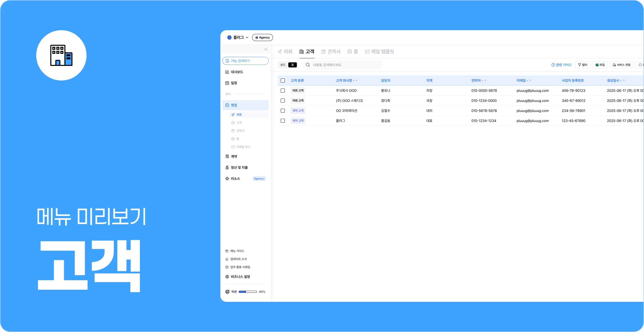Switch to 보드 view toggle
This screenshot has width=644, height=332.
pyautogui.click(x=283, y=65)
